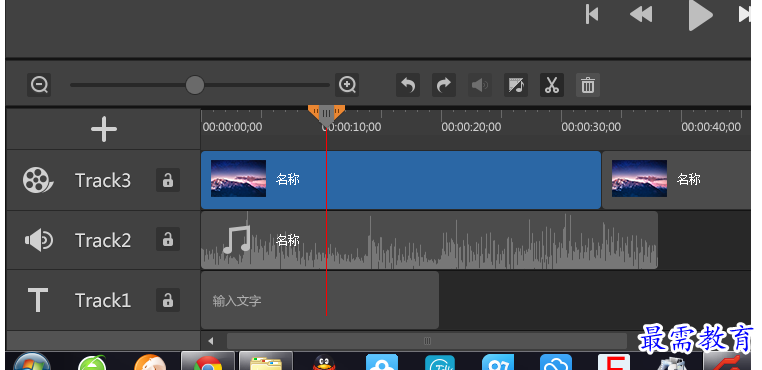Click the detach audio icon
The width and height of the screenshot is (762, 370).
tap(516, 85)
